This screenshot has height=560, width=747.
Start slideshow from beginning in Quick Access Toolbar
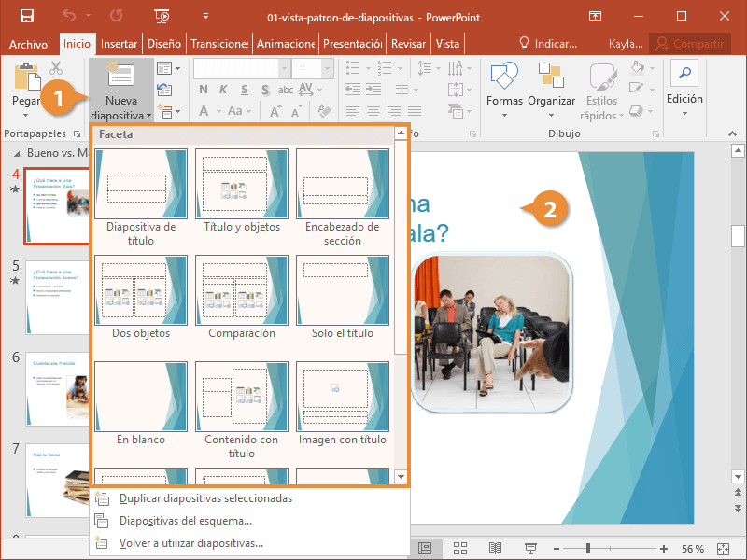pos(162,17)
